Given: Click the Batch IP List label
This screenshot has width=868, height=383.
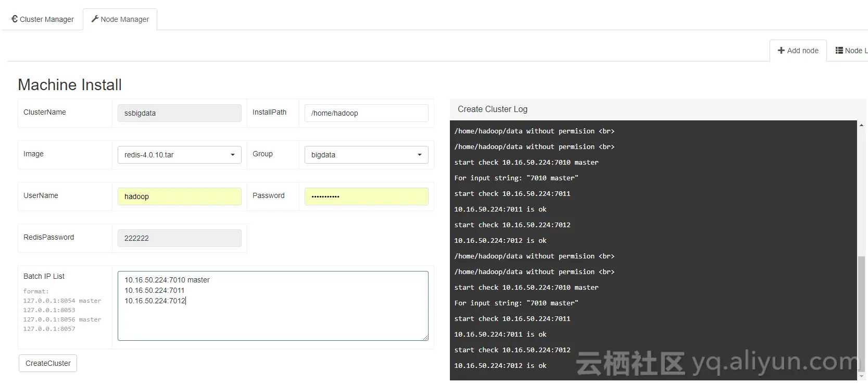Looking at the screenshot, I should (x=44, y=276).
